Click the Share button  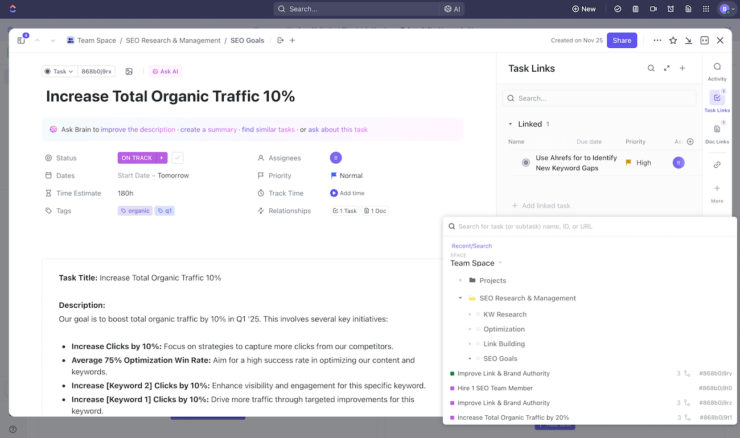622,40
